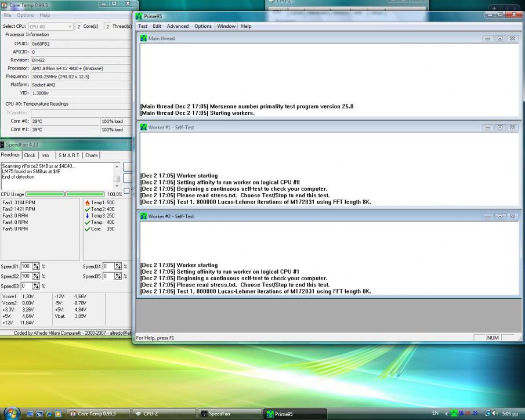The height and width of the screenshot is (420, 525).
Task: Switch to SpeedFan Clock tab
Action: 30,155
